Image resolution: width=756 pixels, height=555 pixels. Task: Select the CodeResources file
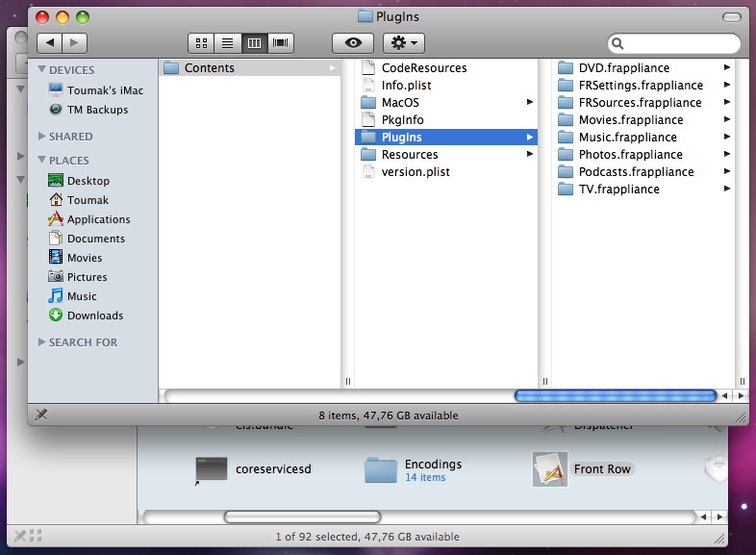(446, 68)
